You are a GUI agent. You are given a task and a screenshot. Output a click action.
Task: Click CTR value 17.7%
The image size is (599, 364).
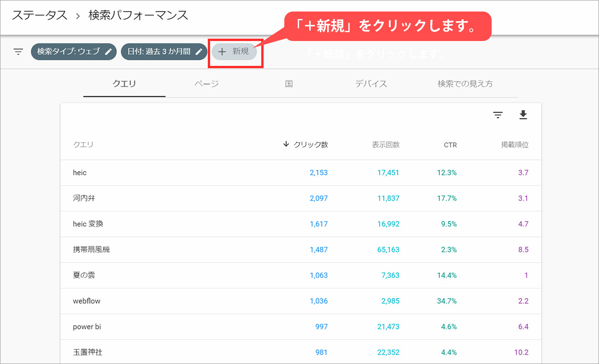coord(447,199)
